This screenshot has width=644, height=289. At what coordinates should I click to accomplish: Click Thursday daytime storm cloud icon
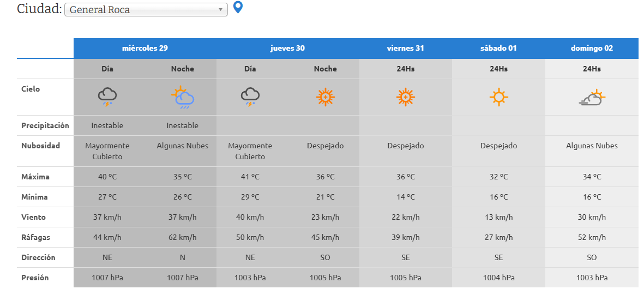250,97
